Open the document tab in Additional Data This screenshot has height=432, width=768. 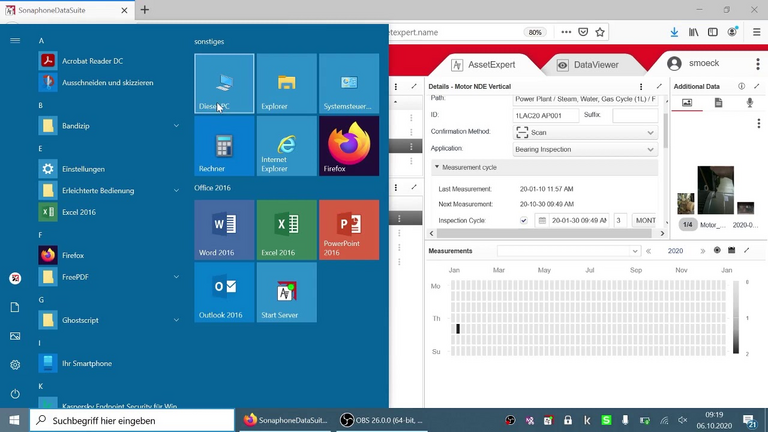[x=718, y=103]
